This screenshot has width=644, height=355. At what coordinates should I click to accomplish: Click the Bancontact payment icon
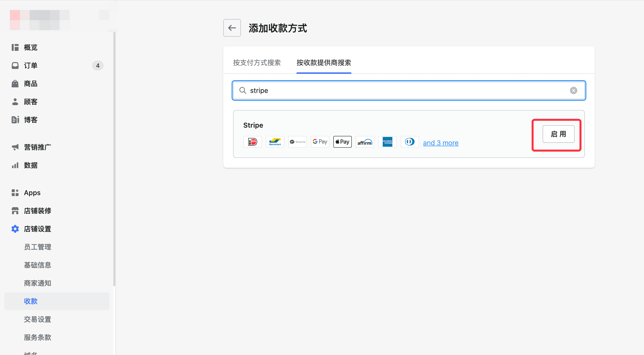[275, 142]
